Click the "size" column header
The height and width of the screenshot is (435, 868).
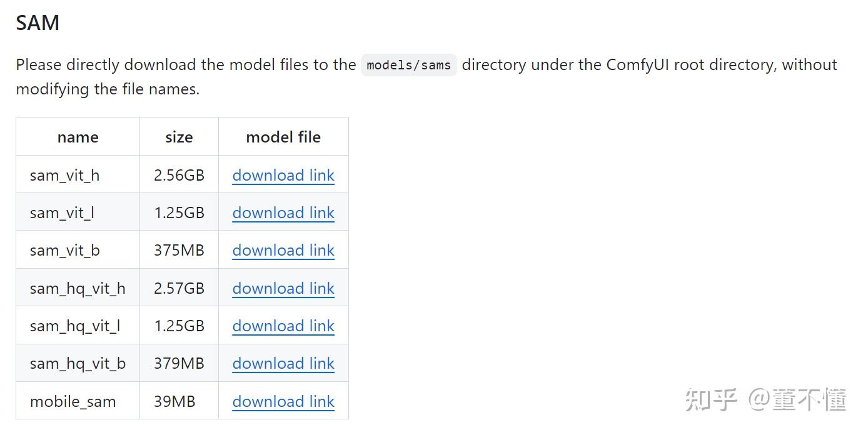pos(179,137)
